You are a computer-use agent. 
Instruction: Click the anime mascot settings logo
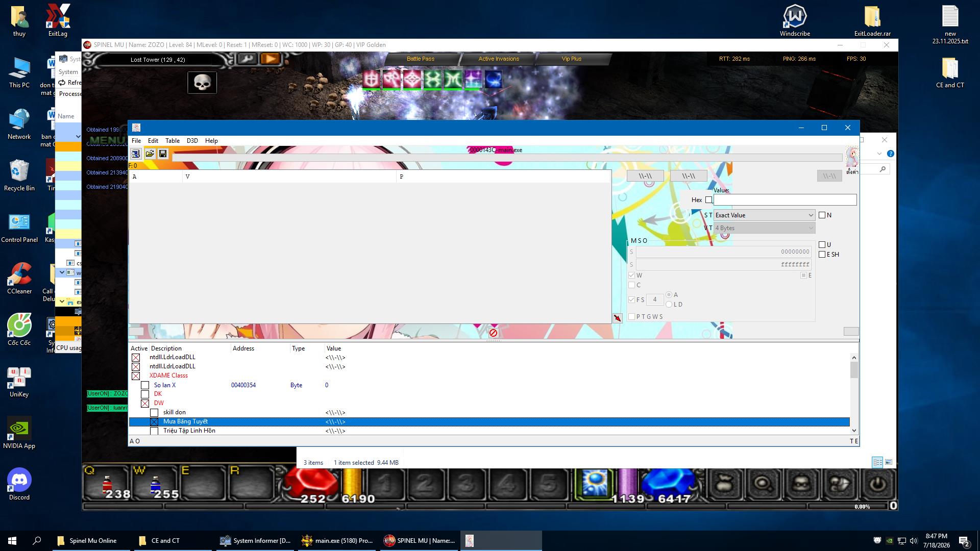(852, 158)
